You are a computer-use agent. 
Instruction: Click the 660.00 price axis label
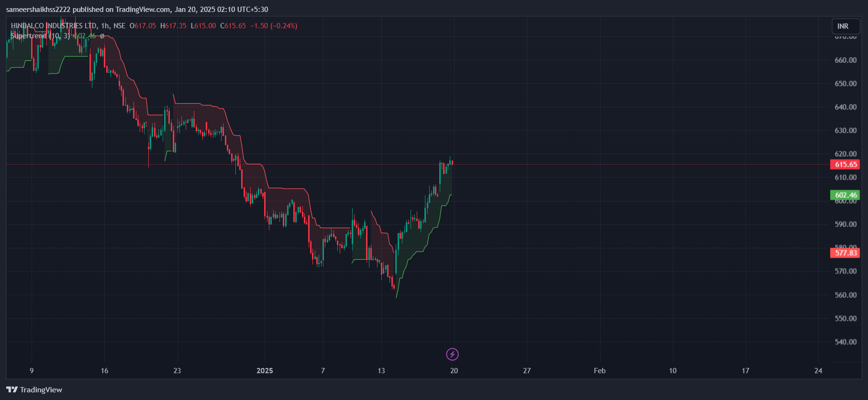846,60
